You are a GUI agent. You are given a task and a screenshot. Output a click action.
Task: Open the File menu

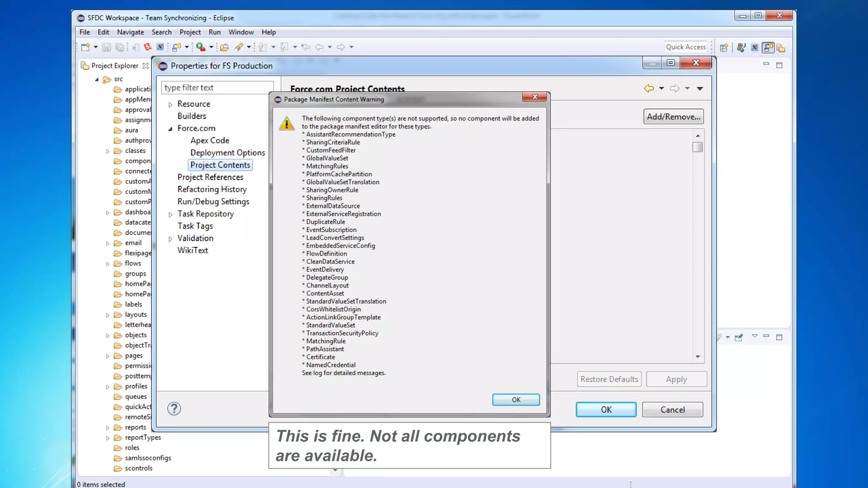pyautogui.click(x=84, y=32)
